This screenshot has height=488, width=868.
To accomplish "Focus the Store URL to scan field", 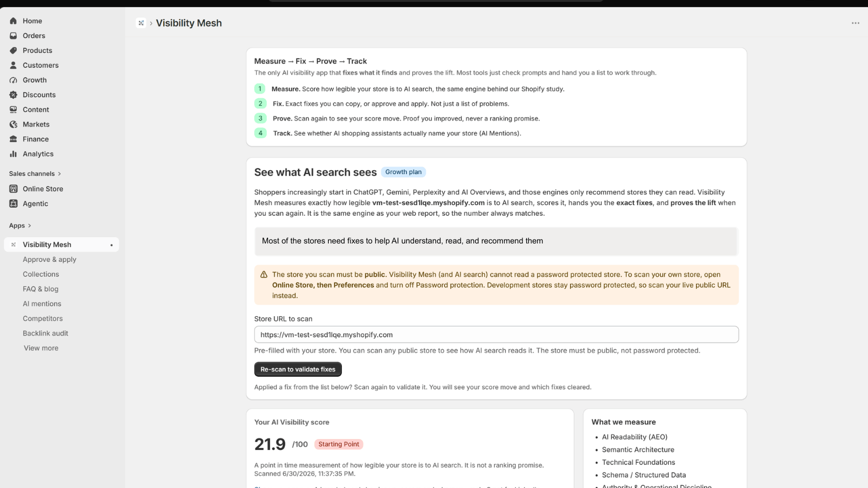I will (x=496, y=335).
